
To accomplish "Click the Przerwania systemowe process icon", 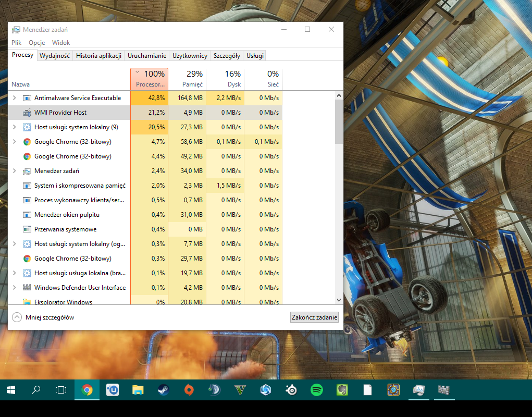I will tap(27, 229).
